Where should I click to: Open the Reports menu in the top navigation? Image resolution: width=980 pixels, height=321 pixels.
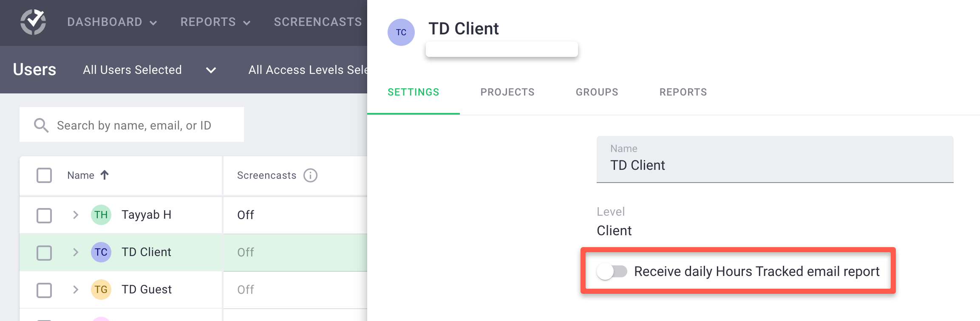point(215,22)
